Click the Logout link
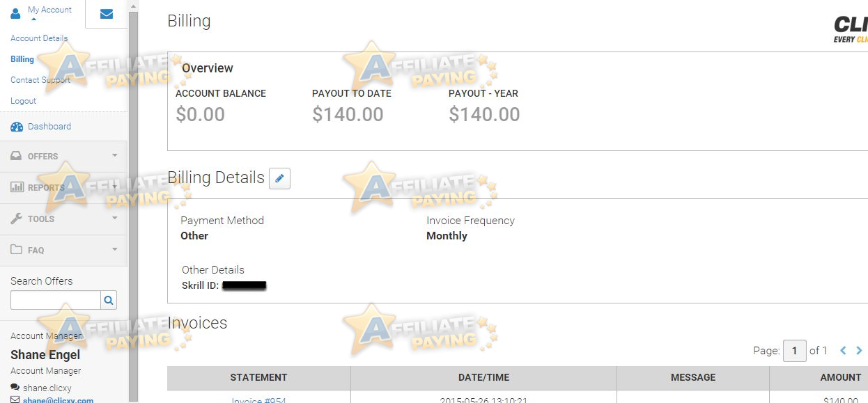 [23, 101]
